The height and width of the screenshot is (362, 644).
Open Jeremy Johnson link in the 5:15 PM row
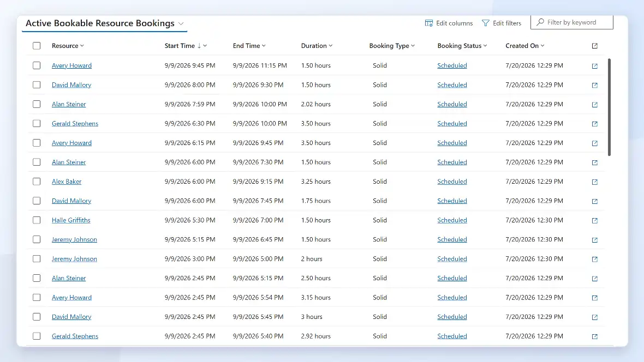point(74,239)
